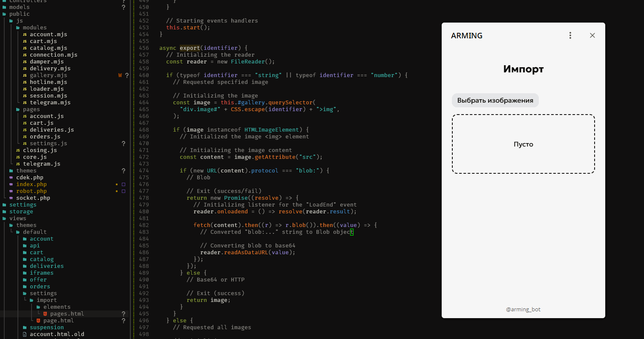This screenshot has width=644, height=339.
Task: Click the three-dot menu in ARMING panel
Action: pos(570,36)
